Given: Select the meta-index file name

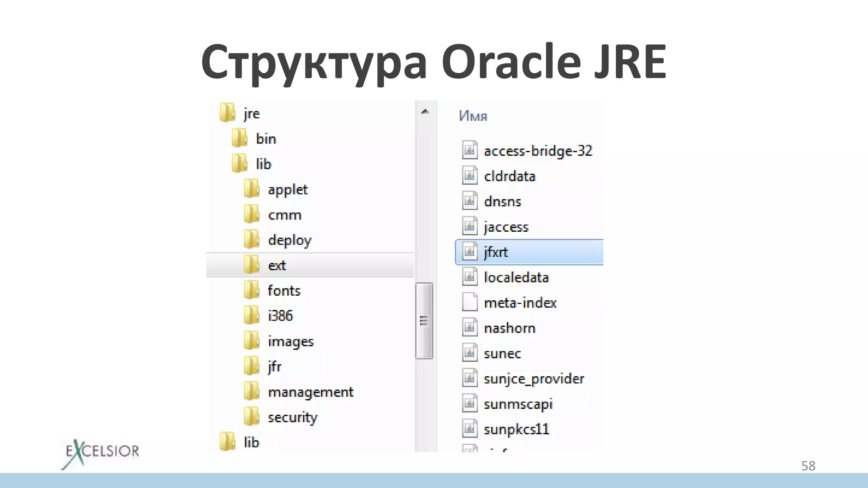Looking at the screenshot, I should (x=520, y=302).
